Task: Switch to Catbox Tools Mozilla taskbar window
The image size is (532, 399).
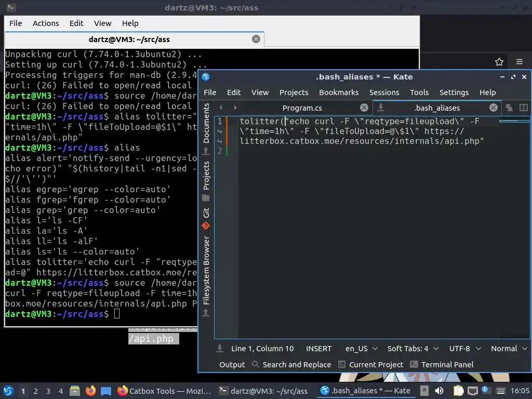Action: tap(164, 391)
